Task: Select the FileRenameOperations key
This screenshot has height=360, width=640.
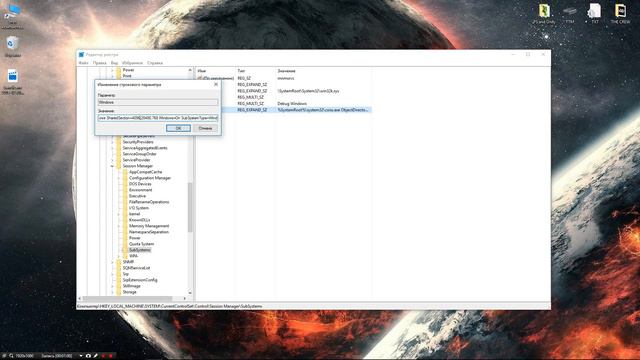Action: coord(149,202)
